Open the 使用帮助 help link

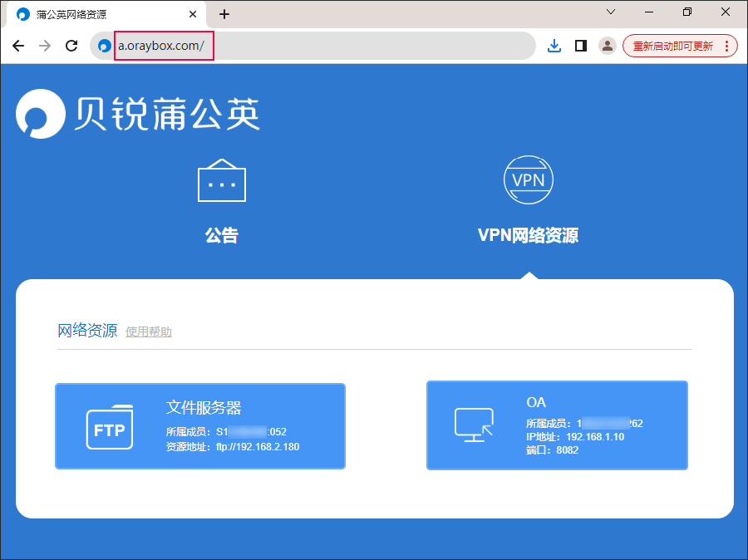click(149, 332)
